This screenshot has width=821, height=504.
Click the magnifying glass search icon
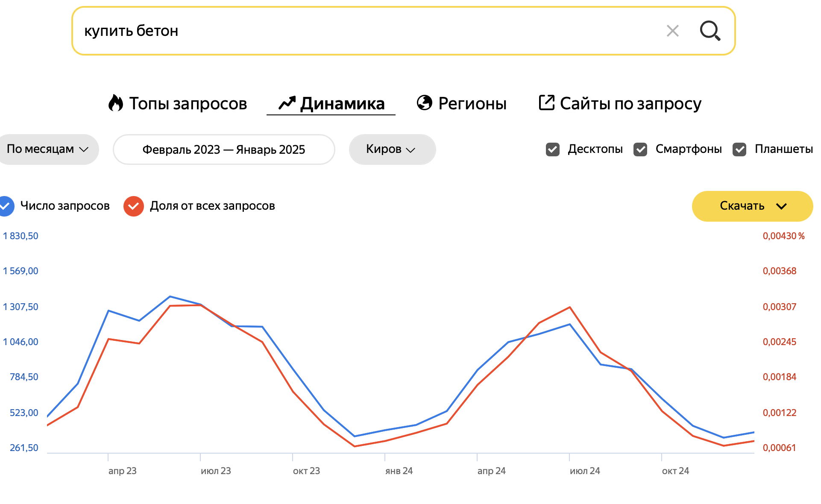pyautogui.click(x=710, y=31)
